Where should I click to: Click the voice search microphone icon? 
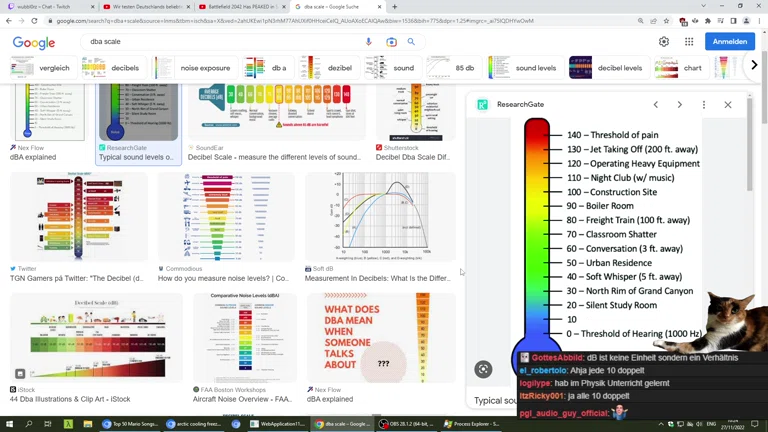pos(368,42)
